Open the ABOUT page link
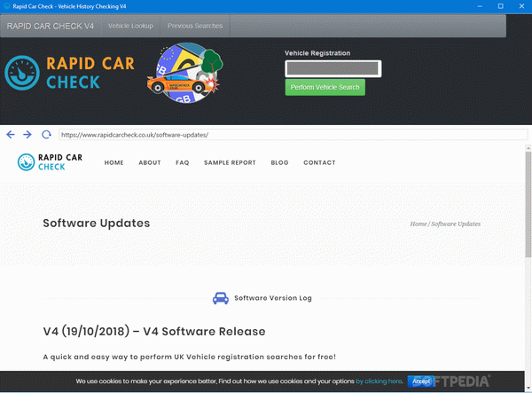 pyautogui.click(x=150, y=162)
